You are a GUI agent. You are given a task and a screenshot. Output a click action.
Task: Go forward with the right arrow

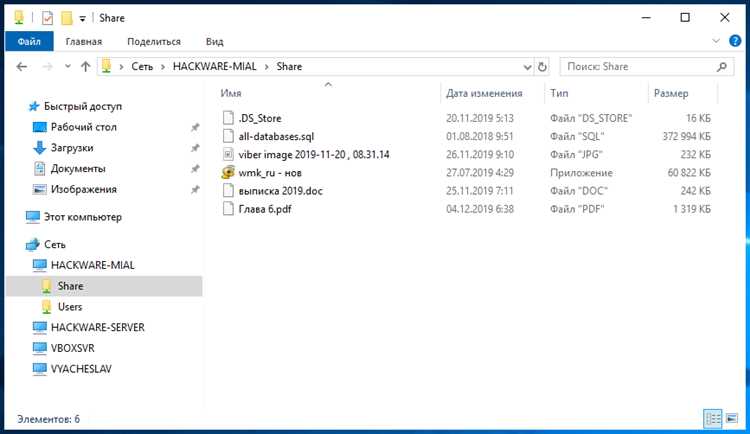pyautogui.click(x=47, y=67)
